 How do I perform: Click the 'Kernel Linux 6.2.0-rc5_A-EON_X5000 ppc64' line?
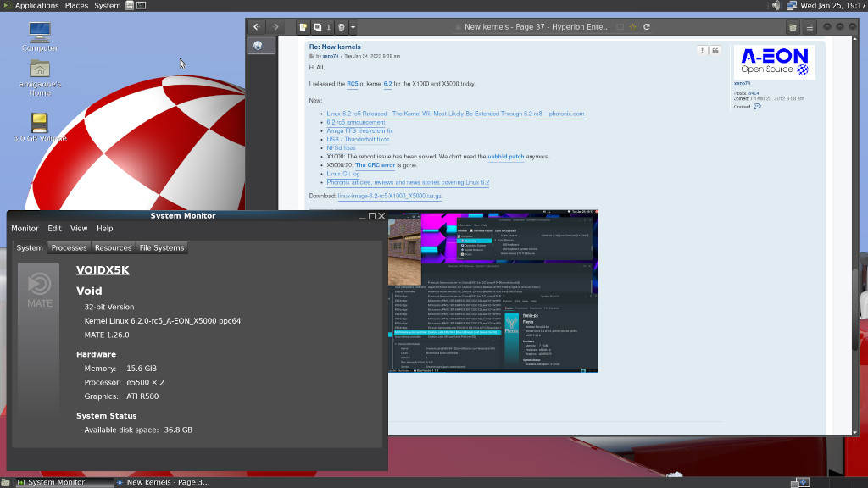pos(162,321)
